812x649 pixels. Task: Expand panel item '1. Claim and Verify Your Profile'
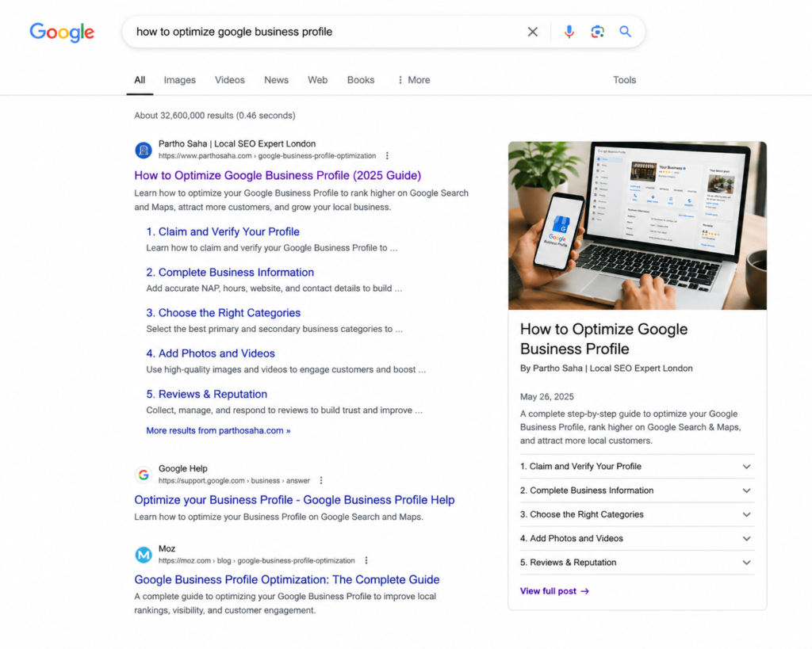pos(637,467)
